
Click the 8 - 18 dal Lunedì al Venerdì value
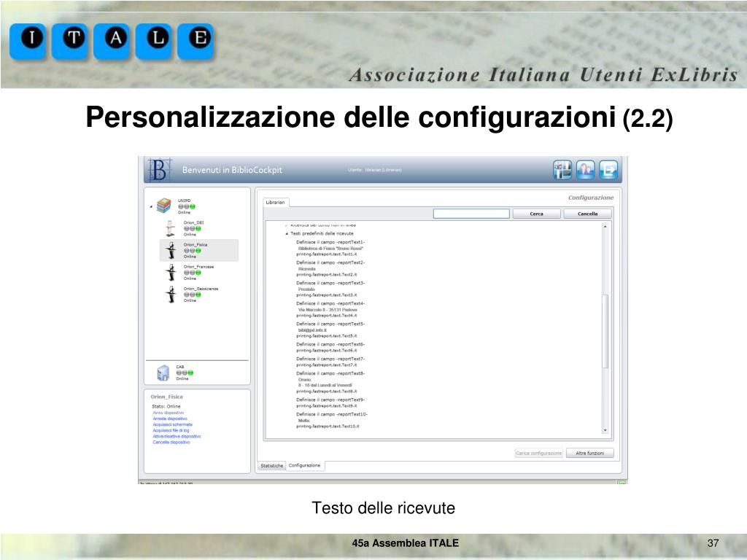click(x=325, y=385)
